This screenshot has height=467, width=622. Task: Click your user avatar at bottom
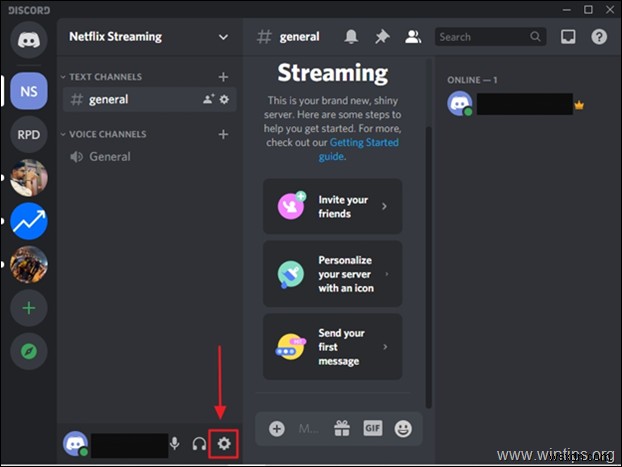coord(75,444)
